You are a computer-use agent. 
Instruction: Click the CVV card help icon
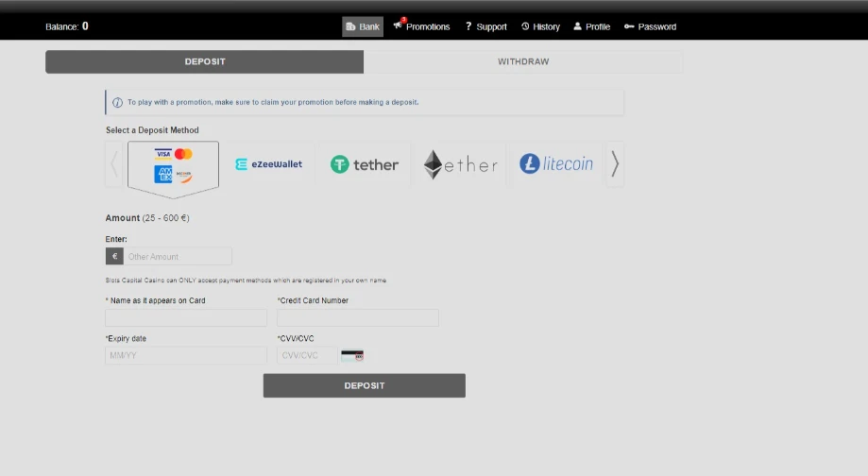point(351,356)
